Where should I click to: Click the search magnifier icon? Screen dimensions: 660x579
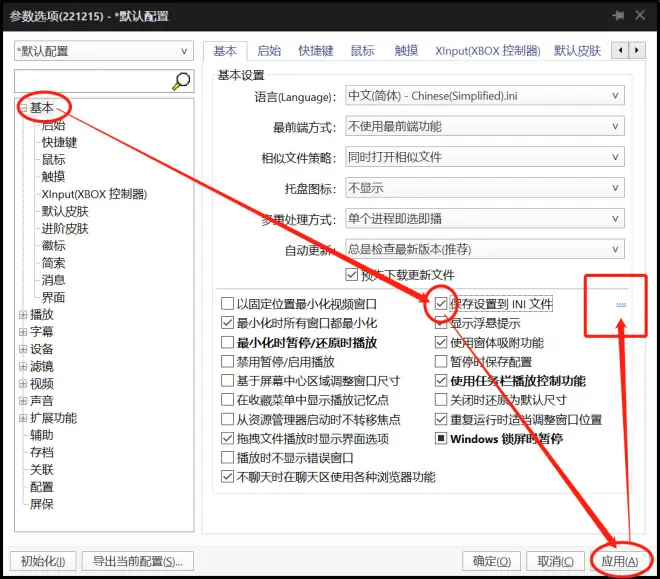[x=181, y=81]
